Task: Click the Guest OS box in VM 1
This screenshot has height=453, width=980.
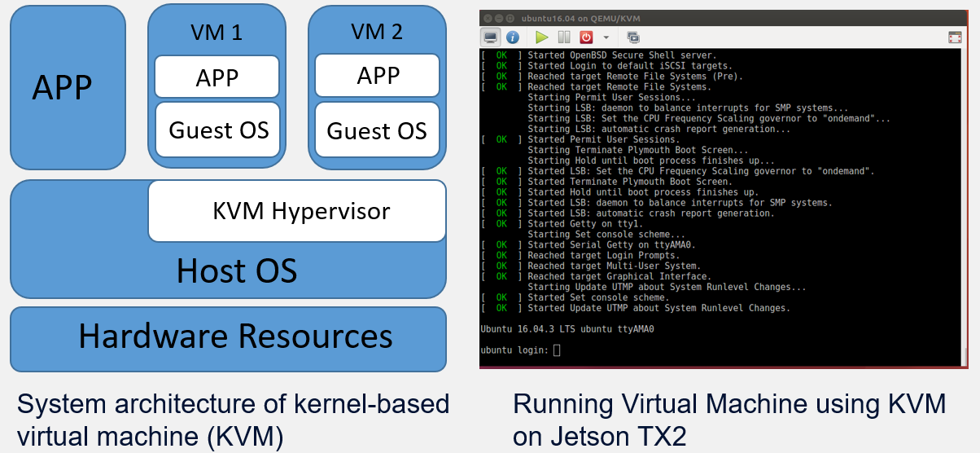Action: [217, 130]
